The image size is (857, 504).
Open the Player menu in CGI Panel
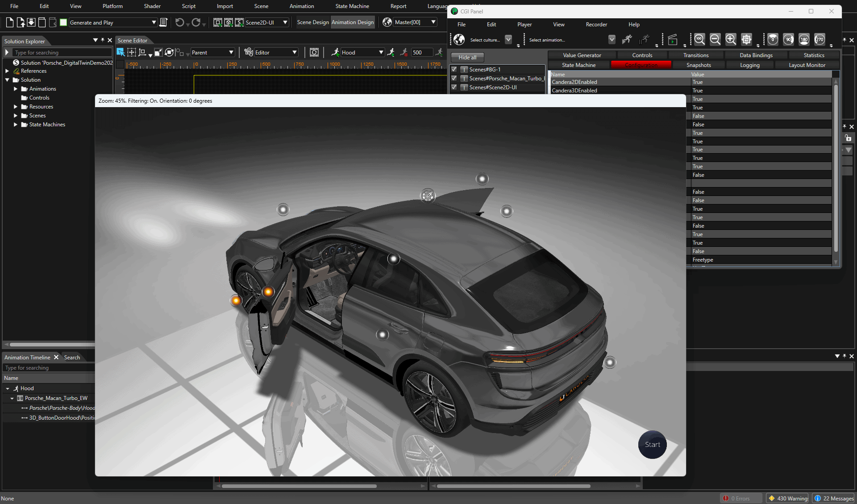tap(524, 25)
